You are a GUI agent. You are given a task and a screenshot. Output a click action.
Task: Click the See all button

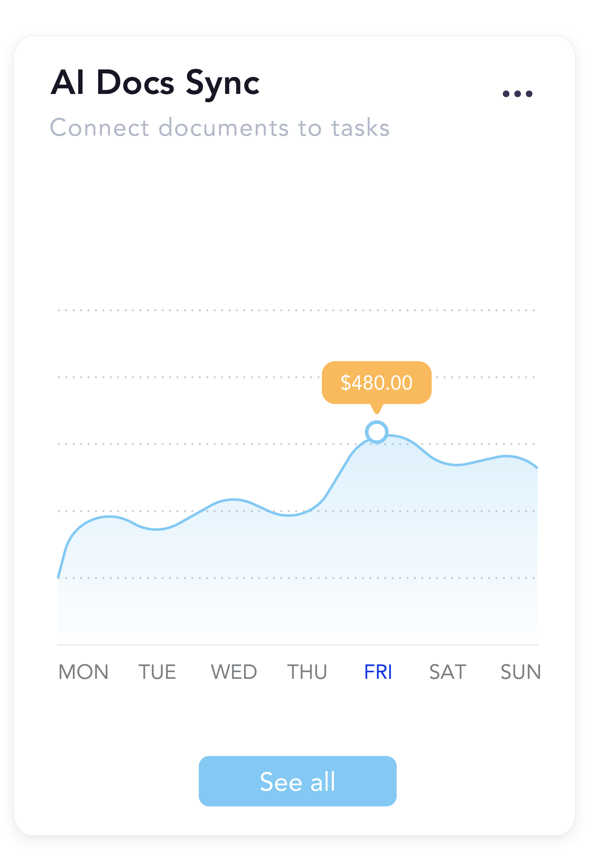pyautogui.click(x=298, y=781)
